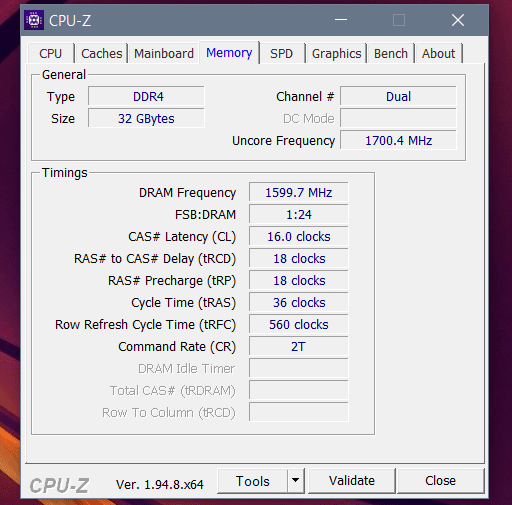Click the Command Rate value 2T
Screen dimensions: 512x505
click(x=299, y=347)
